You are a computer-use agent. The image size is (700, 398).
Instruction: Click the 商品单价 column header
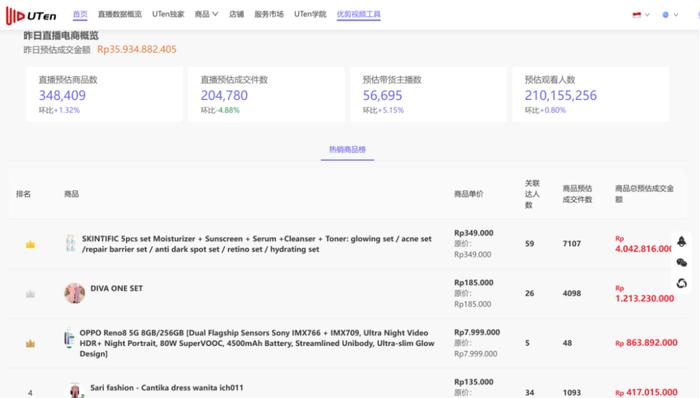(469, 194)
